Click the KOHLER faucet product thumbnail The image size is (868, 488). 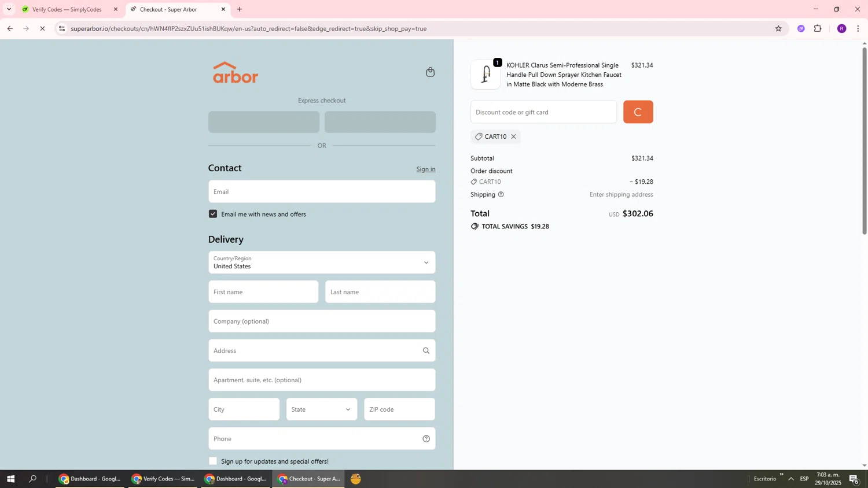tap(486, 75)
